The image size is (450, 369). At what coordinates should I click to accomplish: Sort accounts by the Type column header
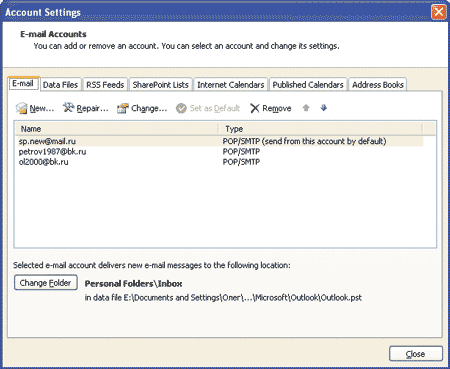321,129
